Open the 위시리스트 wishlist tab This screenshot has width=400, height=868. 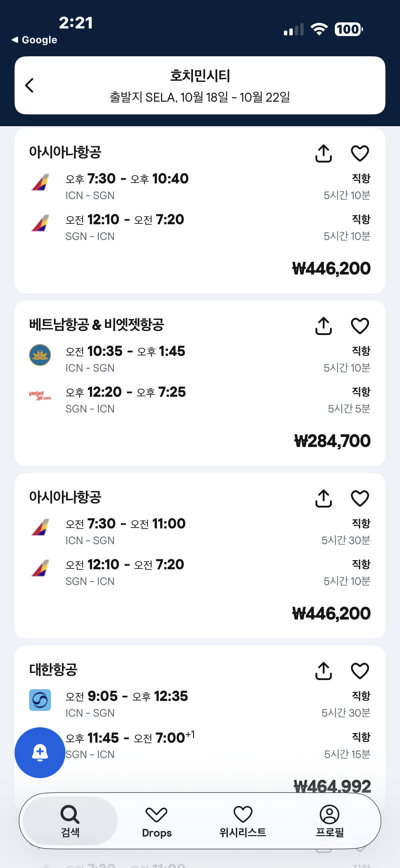(243, 821)
